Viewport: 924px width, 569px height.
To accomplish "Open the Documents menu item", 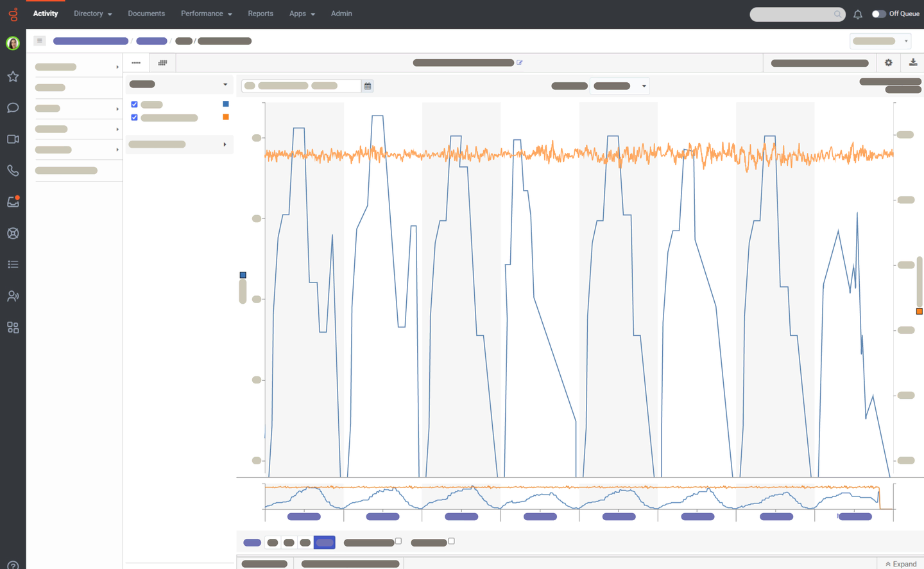I will click(x=146, y=13).
